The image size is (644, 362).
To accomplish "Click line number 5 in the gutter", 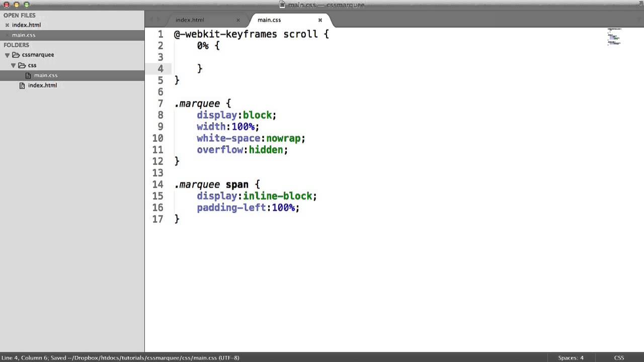I will 160,80.
